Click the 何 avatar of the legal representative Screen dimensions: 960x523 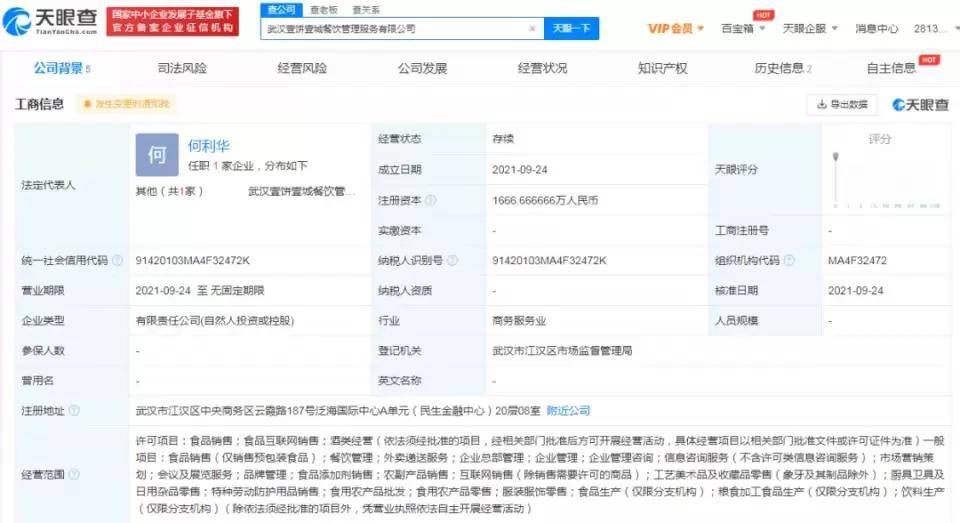tap(157, 155)
